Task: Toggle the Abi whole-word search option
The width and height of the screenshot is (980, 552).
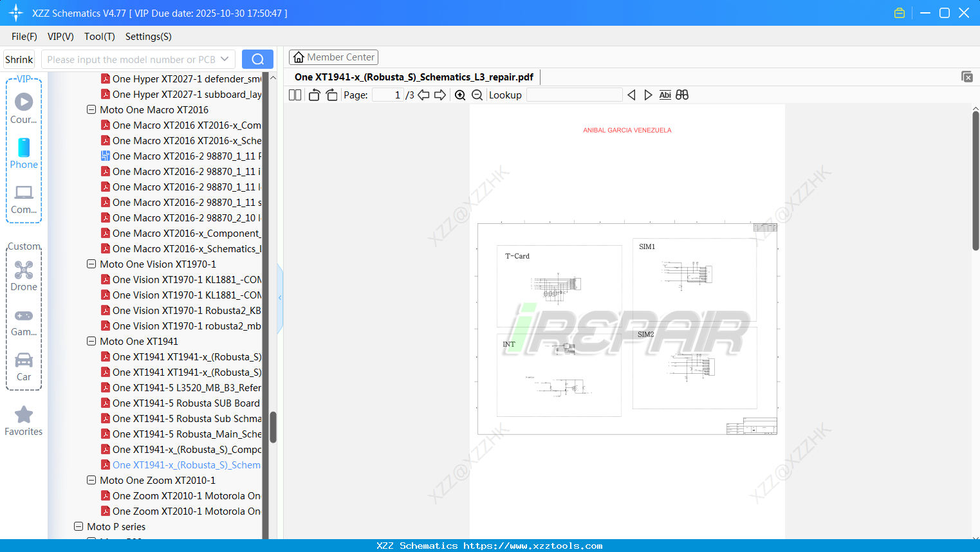Action: (665, 95)
